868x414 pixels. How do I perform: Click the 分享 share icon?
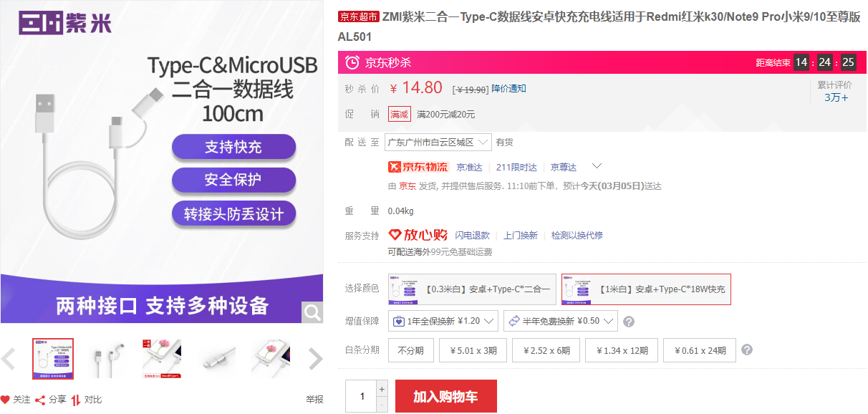[40, 400]
